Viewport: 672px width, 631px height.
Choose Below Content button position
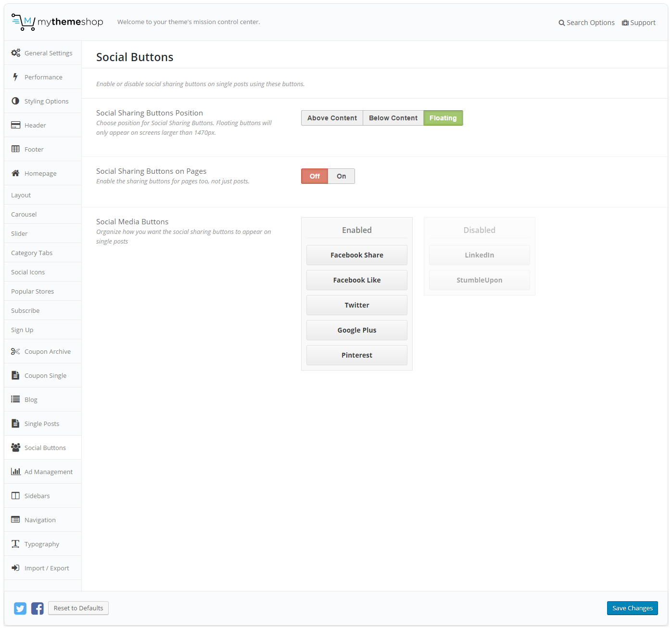[393, 118]
